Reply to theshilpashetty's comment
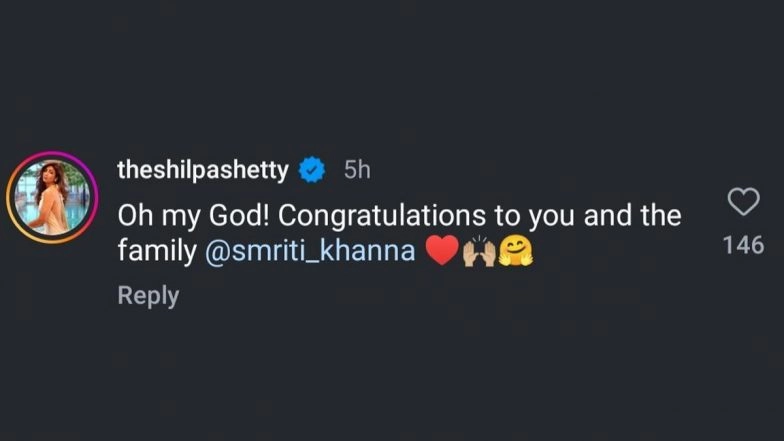 point(148,296)
